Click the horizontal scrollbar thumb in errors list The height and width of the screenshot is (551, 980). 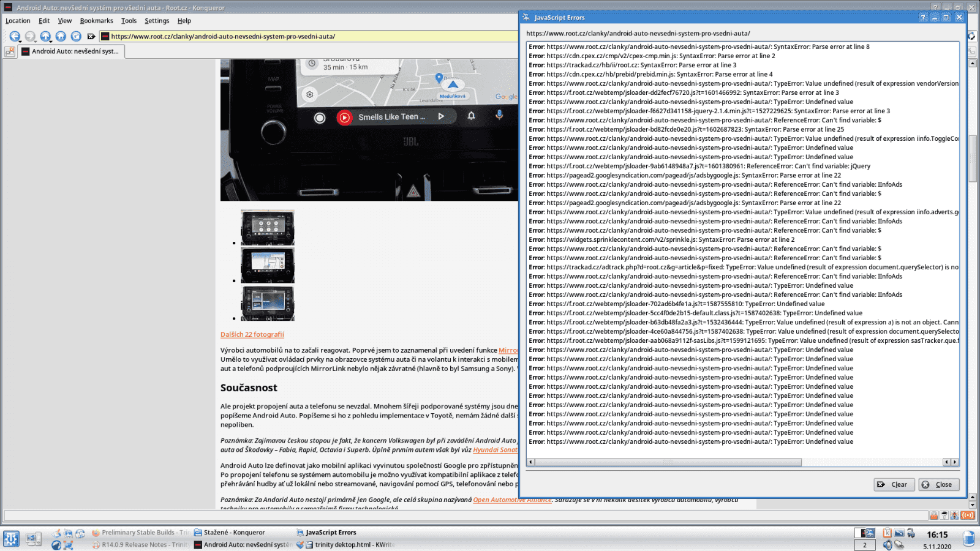pos(668,462)
